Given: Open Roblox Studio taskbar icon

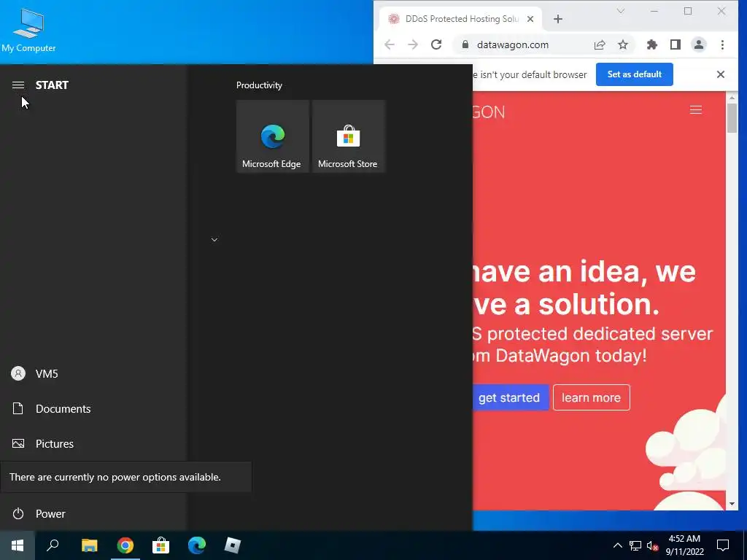Looking at the screenshot, I should (x=233, y=545).
